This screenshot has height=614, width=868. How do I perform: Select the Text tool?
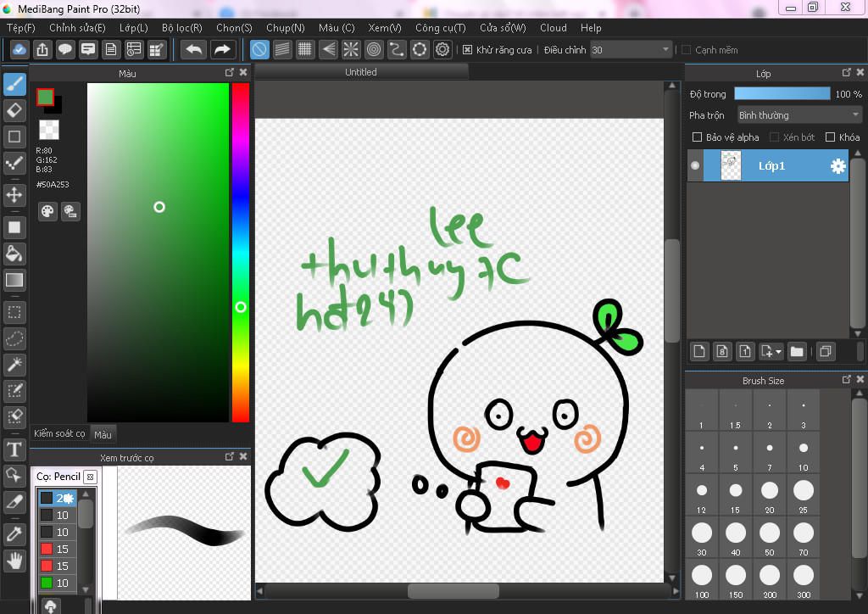coord(15,449)
